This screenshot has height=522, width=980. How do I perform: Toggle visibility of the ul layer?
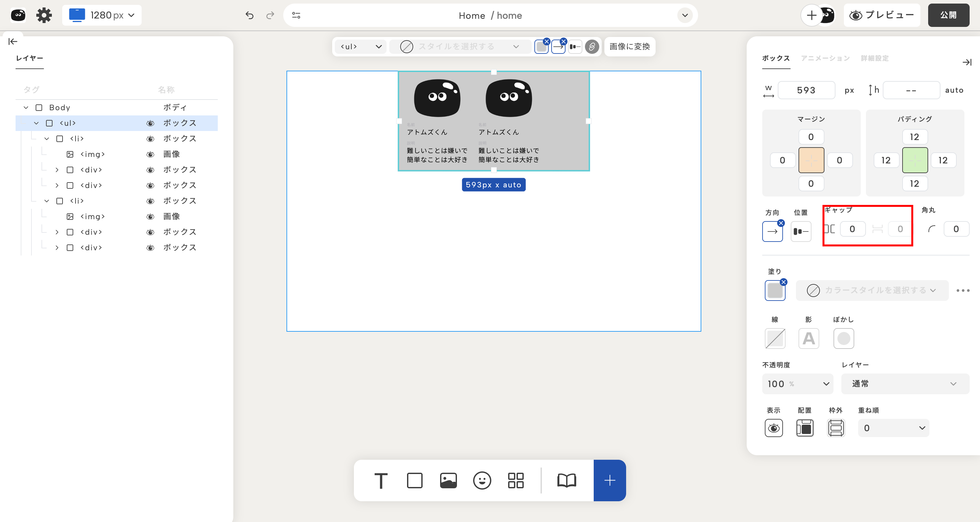tap(150, 123)
